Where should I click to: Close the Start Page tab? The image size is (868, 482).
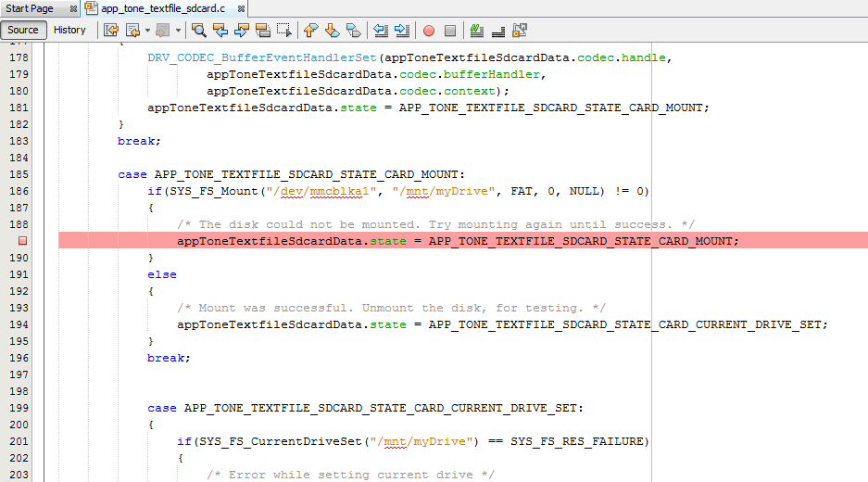[x=73, y=9]
